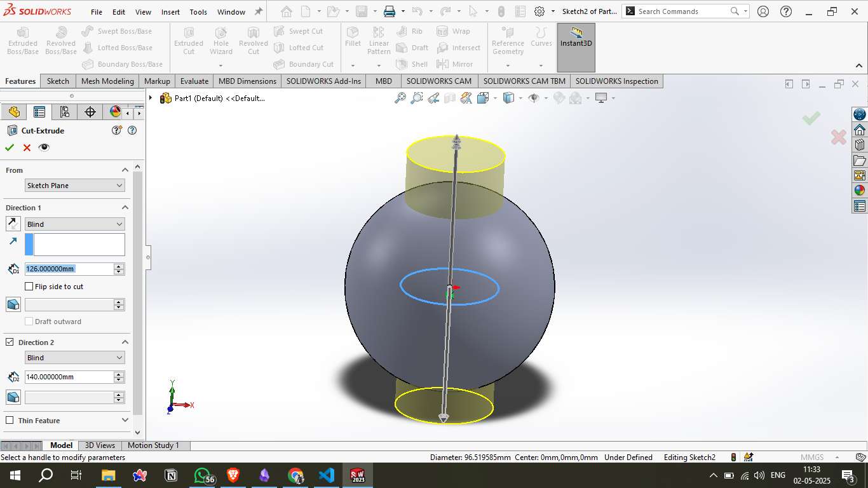Accept the Cut-Extrude with green checkmark
This screenshot has width=868, height=488.
[x=10, y=147]
